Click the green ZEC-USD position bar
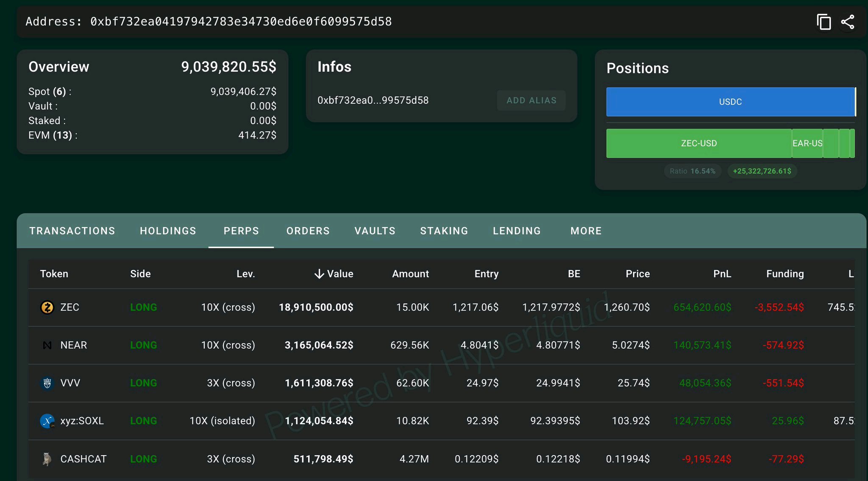 point(699,143)
